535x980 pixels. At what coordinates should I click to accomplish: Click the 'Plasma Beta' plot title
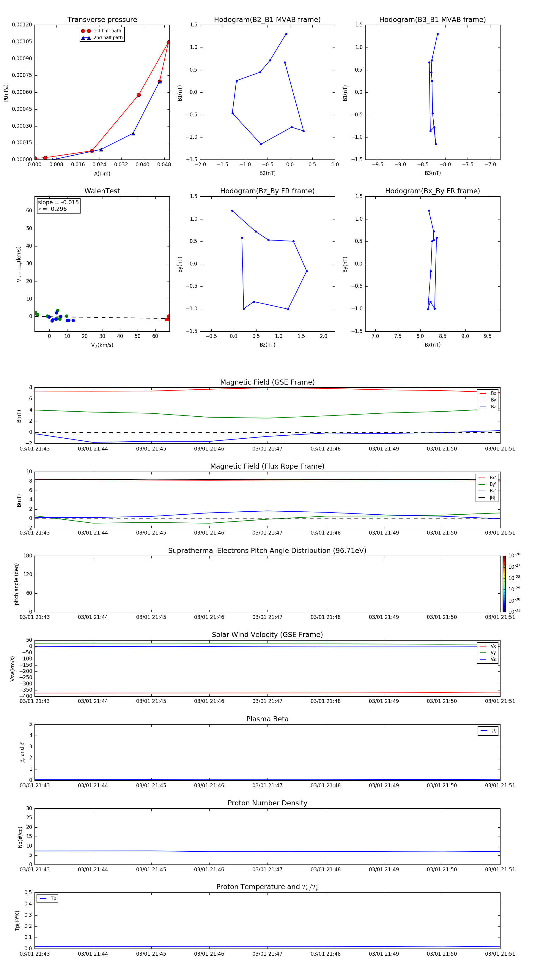[x=267, y=719]
